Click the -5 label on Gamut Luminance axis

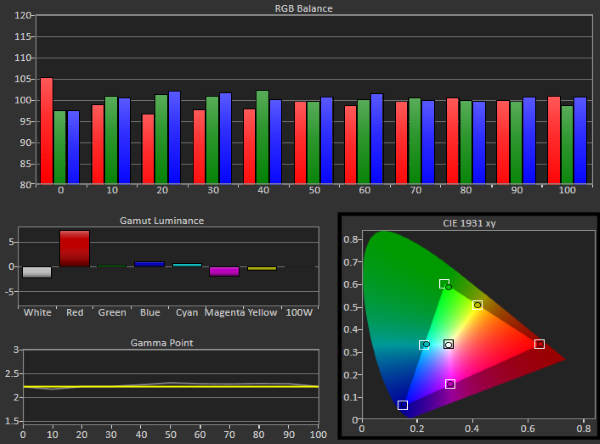coord(10,292)
